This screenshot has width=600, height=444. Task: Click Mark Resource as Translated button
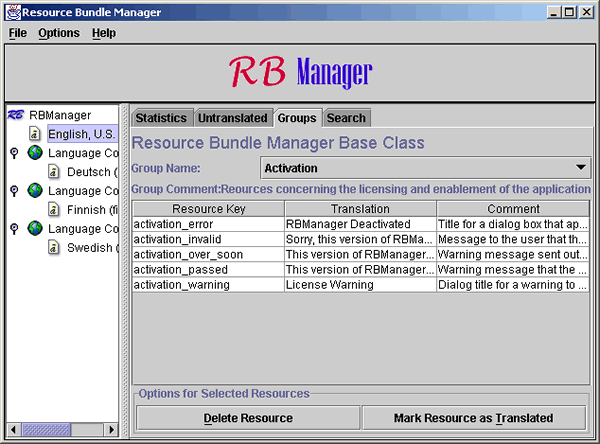coord(474,418)
